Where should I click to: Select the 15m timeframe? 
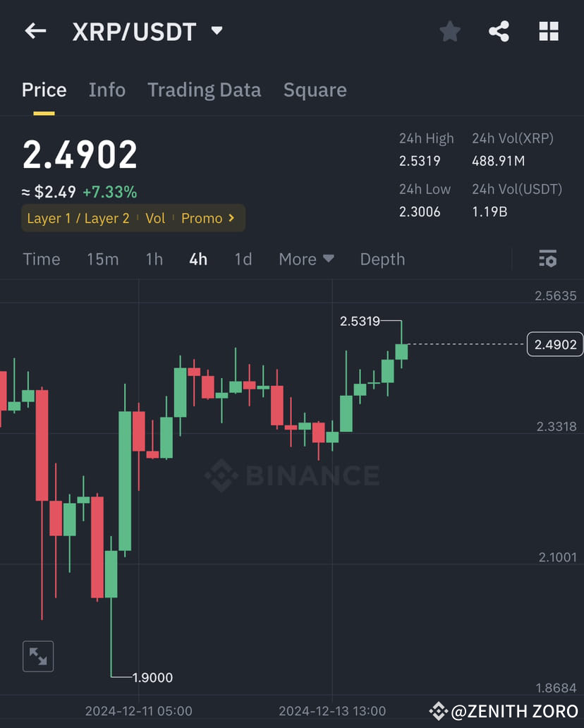(103, 259)
